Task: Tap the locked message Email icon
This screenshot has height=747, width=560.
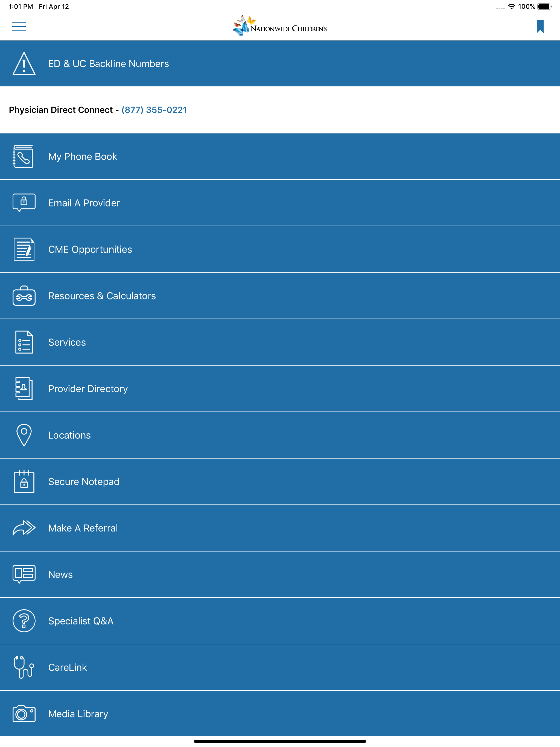Action: point(24,203)
